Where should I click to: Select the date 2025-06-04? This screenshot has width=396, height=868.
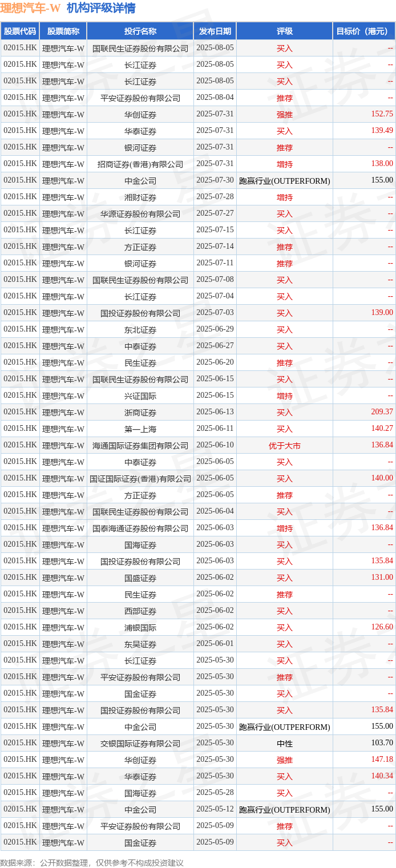coord(215,511)
